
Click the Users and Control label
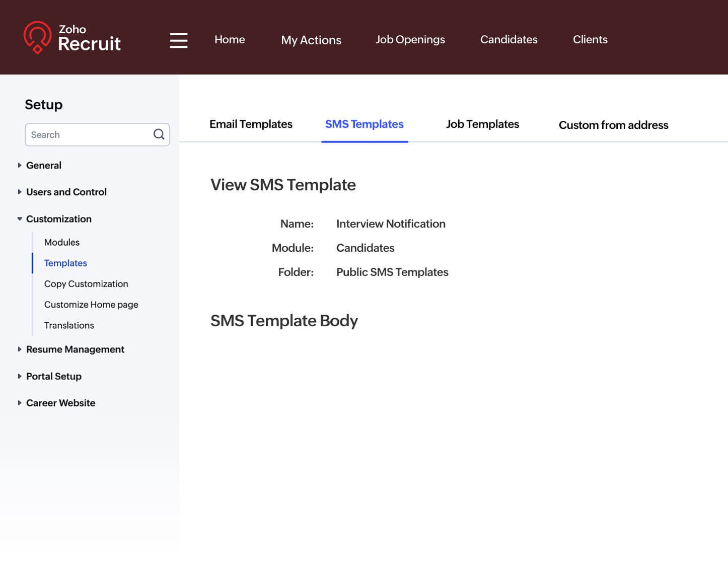66,192
